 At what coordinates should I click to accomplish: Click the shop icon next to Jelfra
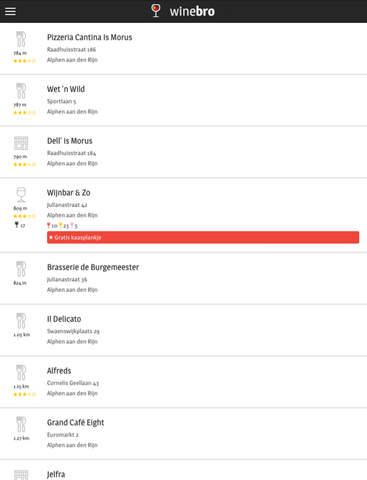point(21,475)
